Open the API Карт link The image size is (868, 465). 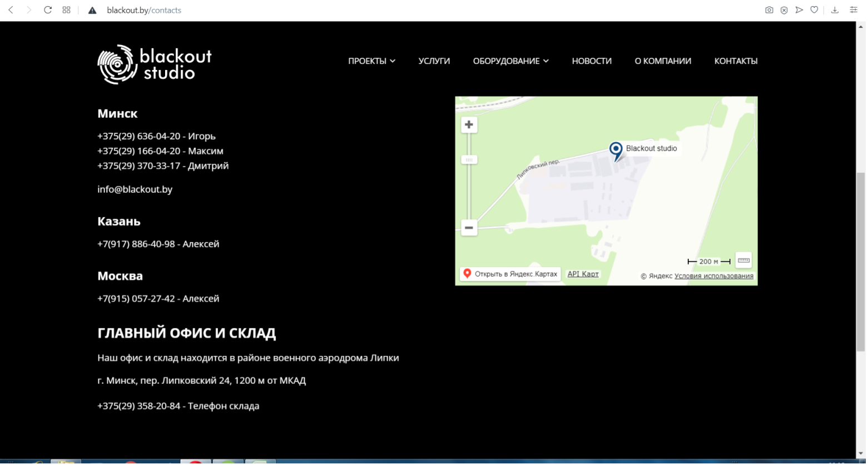point(583,274)
